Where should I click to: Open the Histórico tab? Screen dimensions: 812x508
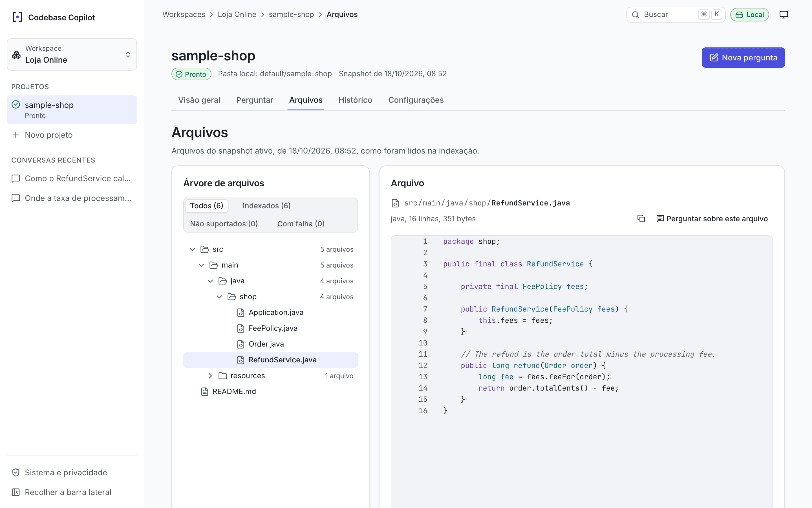click(x=355, y=100)
